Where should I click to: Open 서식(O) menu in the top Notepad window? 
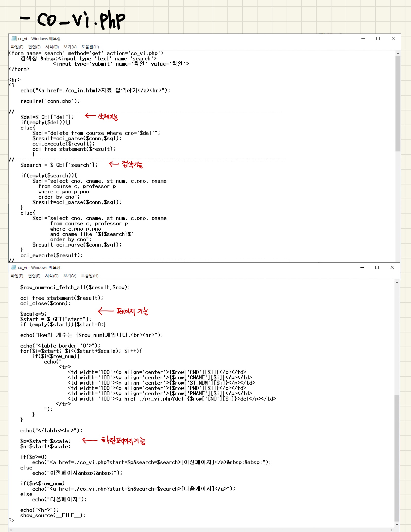[x=52, y=47]
